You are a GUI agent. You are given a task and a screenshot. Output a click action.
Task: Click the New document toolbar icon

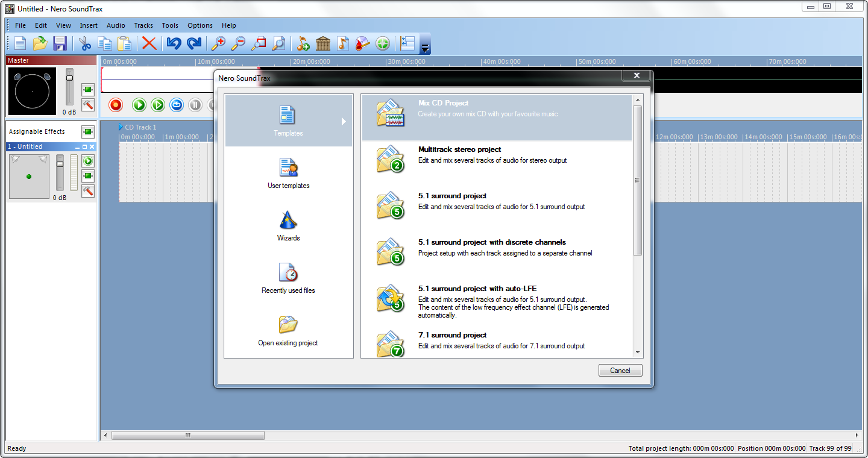pos(20,43)
